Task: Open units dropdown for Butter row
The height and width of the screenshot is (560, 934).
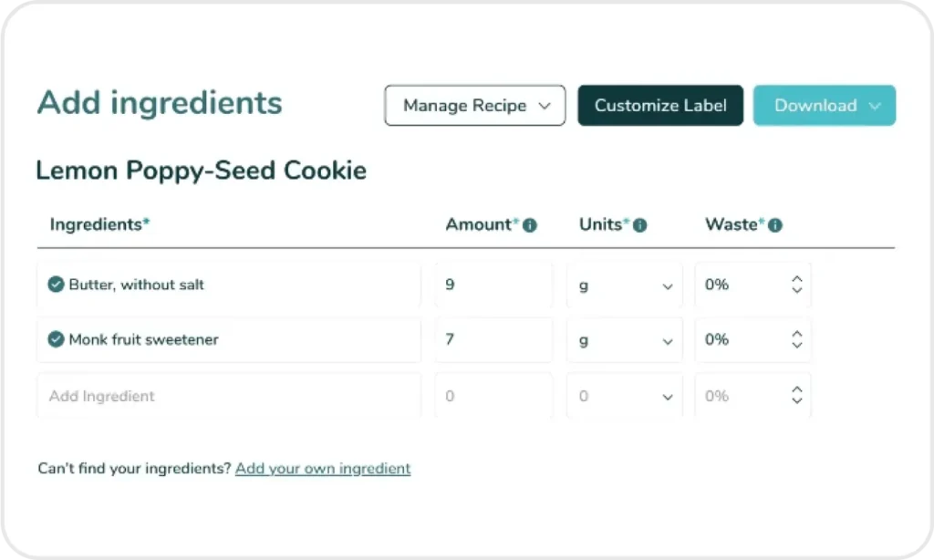Action: click(x=625, y=285)
